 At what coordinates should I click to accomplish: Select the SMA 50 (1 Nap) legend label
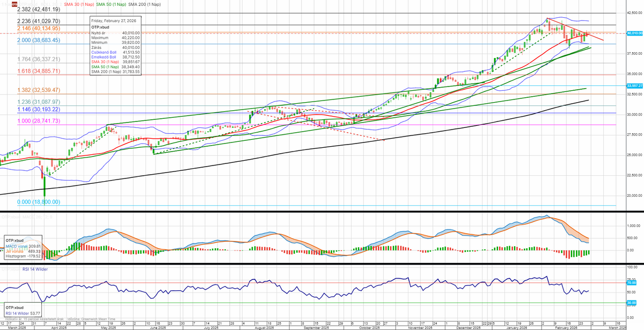coord(111,4)
